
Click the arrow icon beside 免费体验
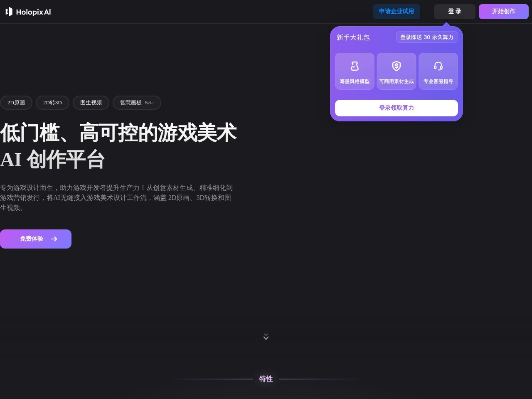pyautogui.click(x=54, y=239)
